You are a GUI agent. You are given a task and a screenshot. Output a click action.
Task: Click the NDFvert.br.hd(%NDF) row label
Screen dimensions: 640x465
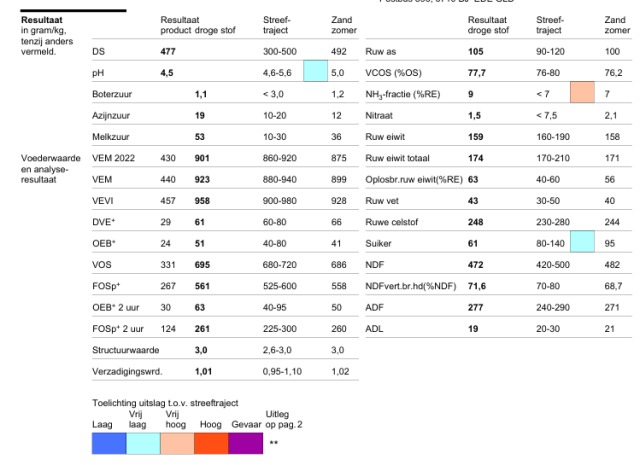tap(411, 286)
